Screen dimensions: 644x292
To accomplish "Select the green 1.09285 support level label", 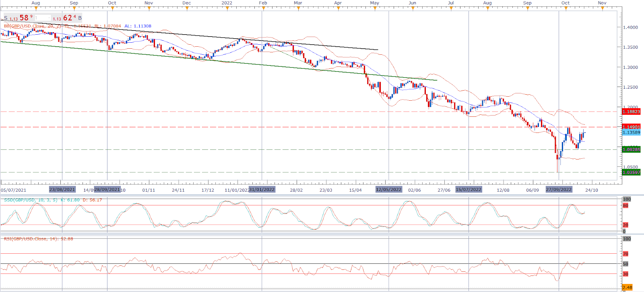I will click(x=631, y=149).
